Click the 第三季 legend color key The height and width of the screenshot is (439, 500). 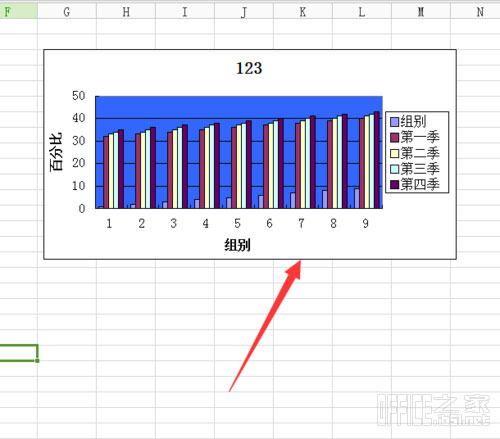(394, 169)
